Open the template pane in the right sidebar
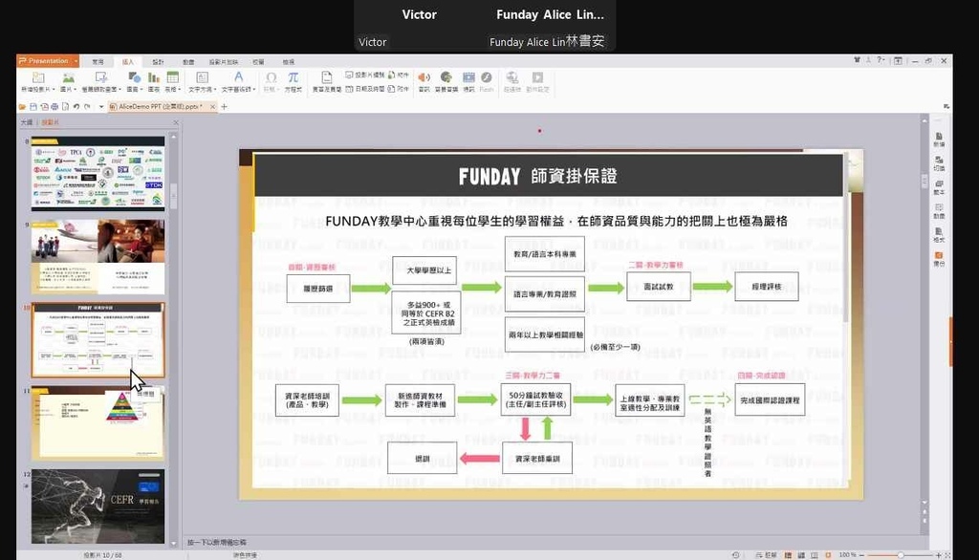 coord(939,187)
